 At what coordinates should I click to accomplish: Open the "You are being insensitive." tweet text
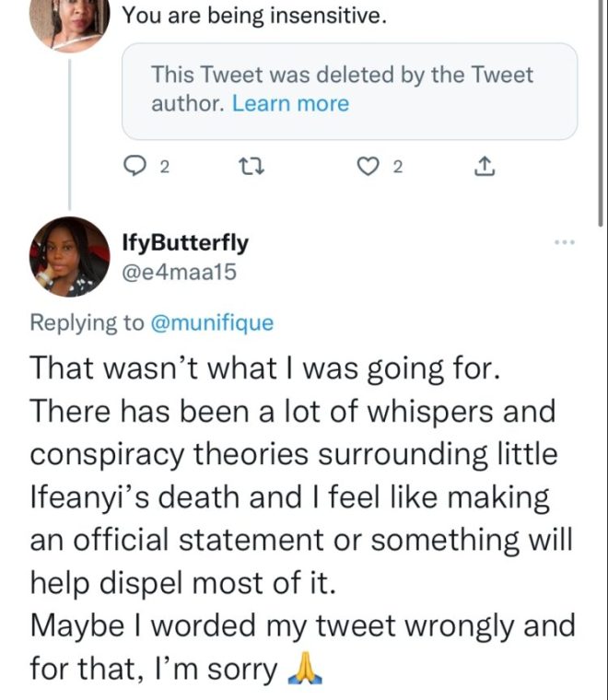point(253,16)
